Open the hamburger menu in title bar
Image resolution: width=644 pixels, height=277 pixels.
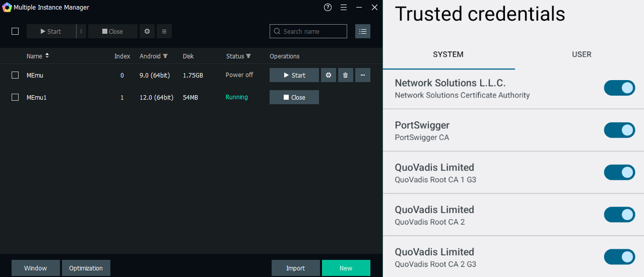tap(344, 7)
